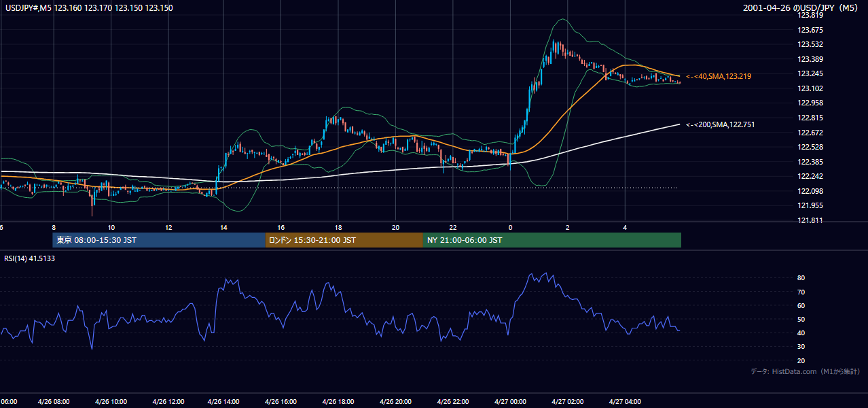Screen dimensions: 868x408
Task: Click the 4/27 04:00 time axis label
Action: 624,402
